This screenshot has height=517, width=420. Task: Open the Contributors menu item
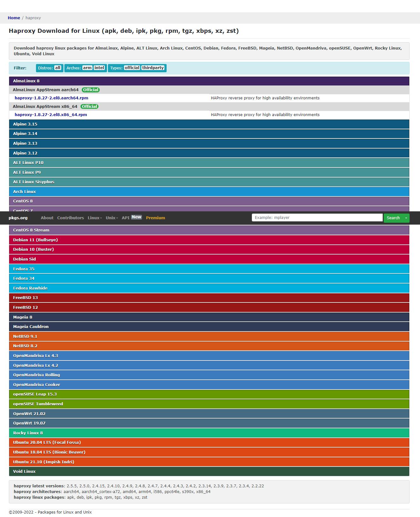[71, 218]
